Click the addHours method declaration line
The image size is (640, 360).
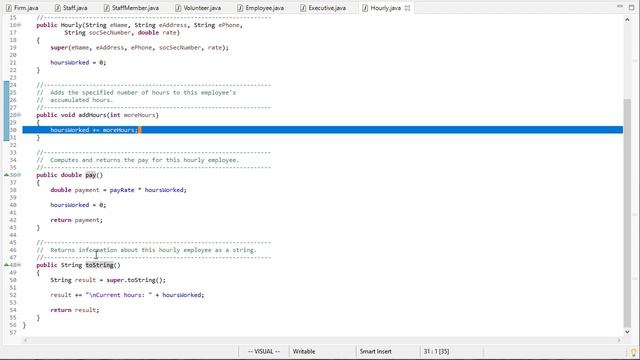pyautogui.click(x=97, y=115)
